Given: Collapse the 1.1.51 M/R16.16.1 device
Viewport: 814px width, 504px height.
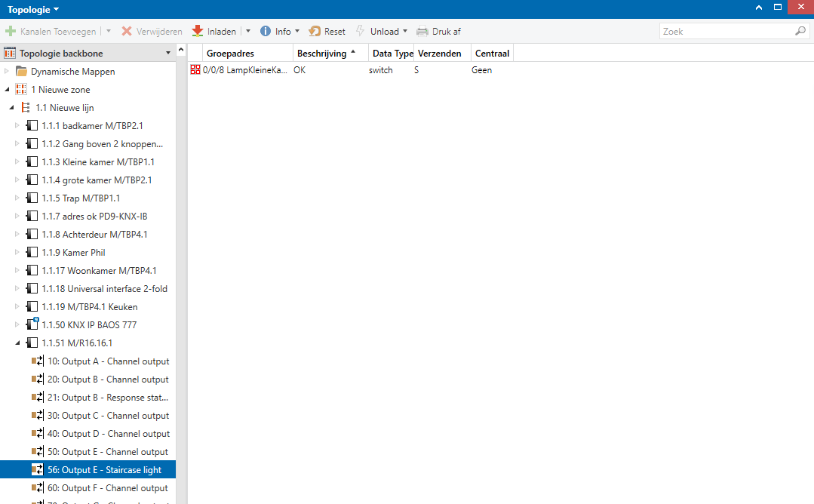Looking at the screenshot, I should [x=17, y=343].
